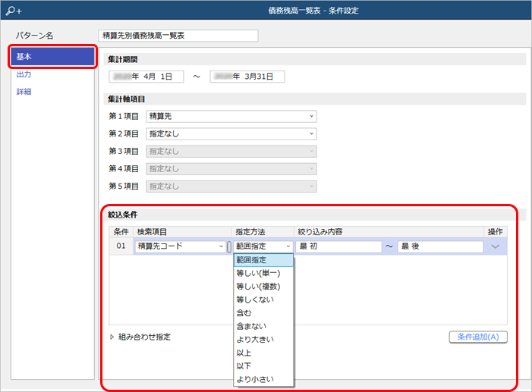532x392 pixels.
Task: Select condition row number 01
Action: pos(121,246)
